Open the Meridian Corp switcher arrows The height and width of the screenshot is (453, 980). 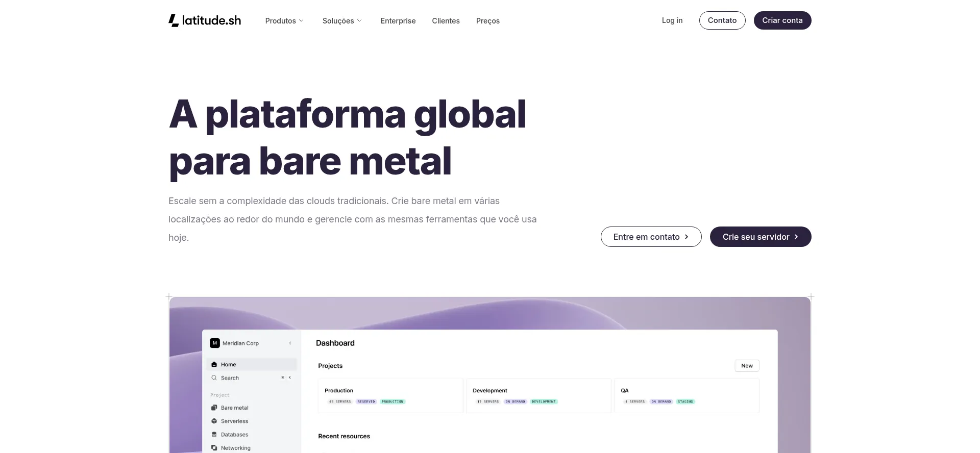pos(290,343)
